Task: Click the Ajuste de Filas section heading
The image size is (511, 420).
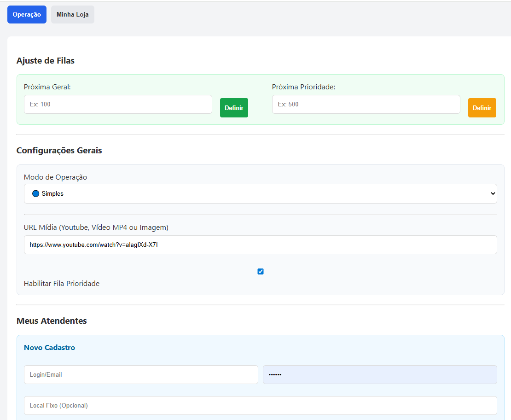Action: 45,61
